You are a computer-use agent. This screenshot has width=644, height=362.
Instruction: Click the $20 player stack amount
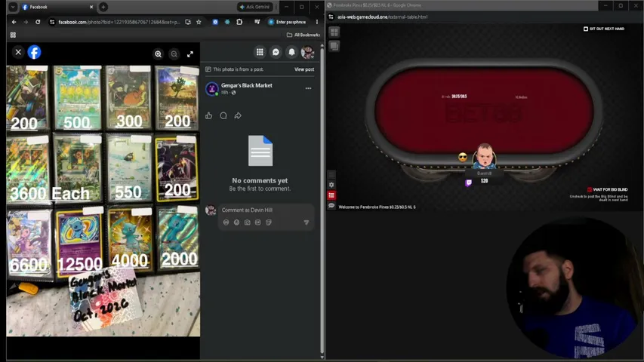(484, 181)
